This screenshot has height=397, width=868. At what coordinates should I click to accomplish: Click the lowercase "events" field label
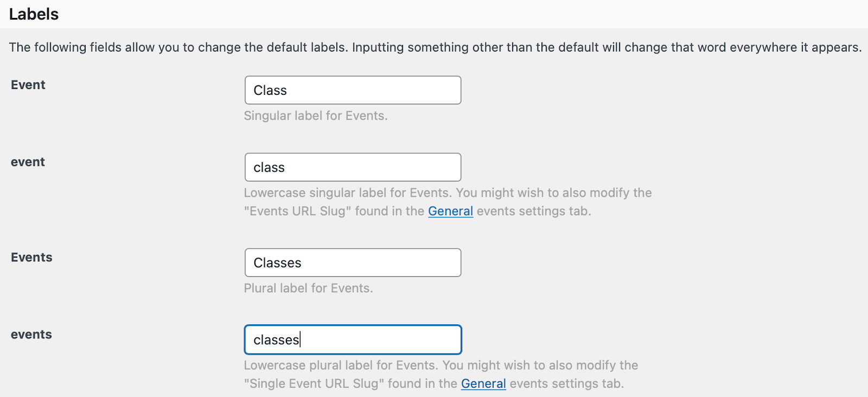pyautogui.click(x=31, y=334)
